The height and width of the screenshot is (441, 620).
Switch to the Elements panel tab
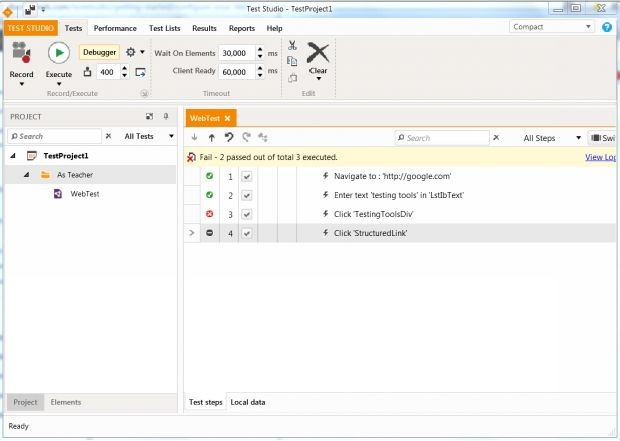[66, 402]
